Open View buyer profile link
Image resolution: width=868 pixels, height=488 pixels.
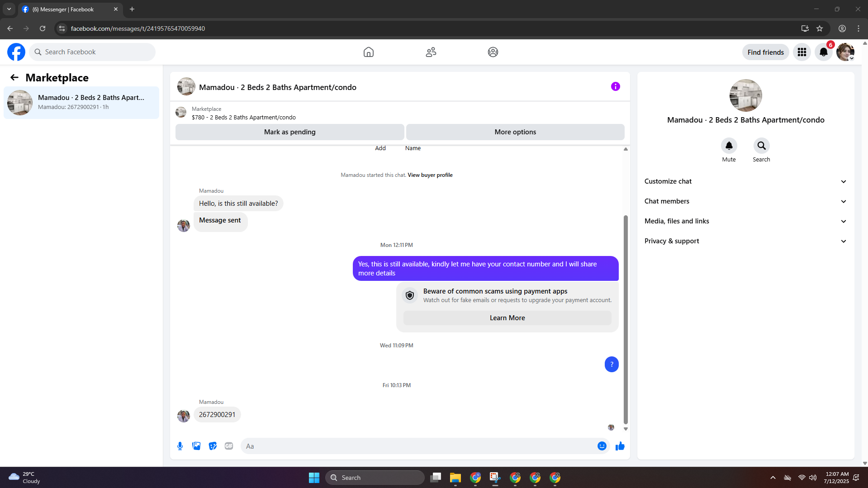click(x=430, y=175)
